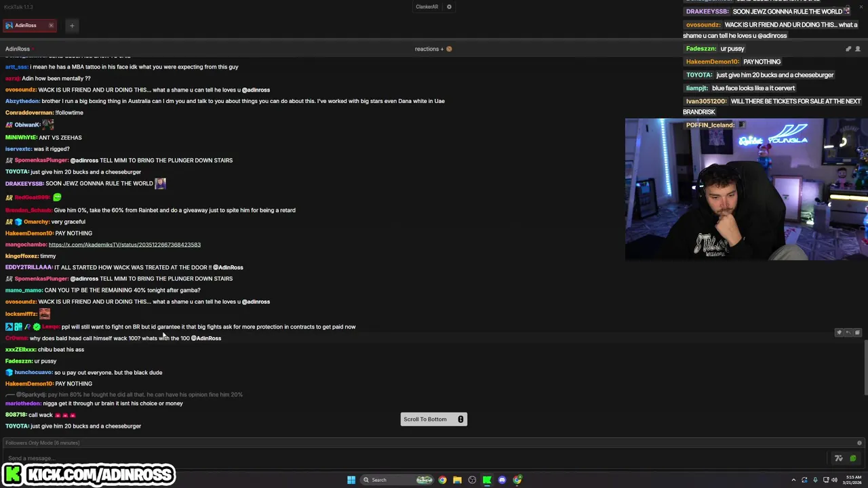Click username iservextc

pyautogui.click(x=18, y=149)
